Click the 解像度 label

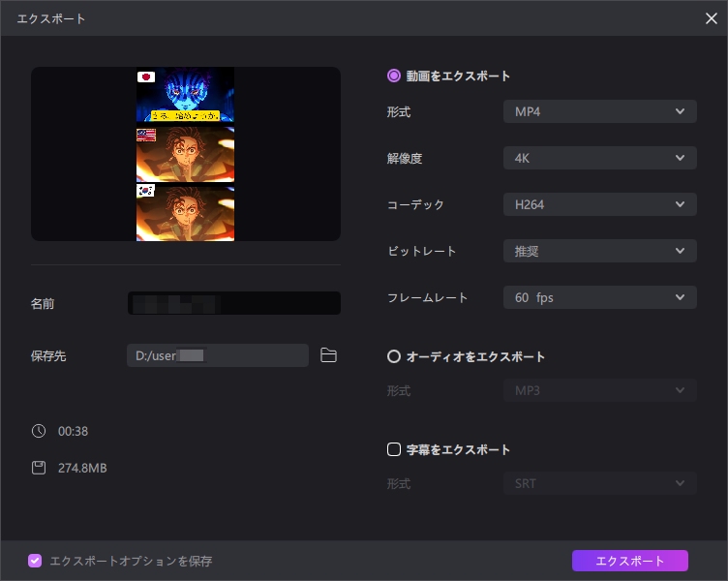tap(405, 159)
